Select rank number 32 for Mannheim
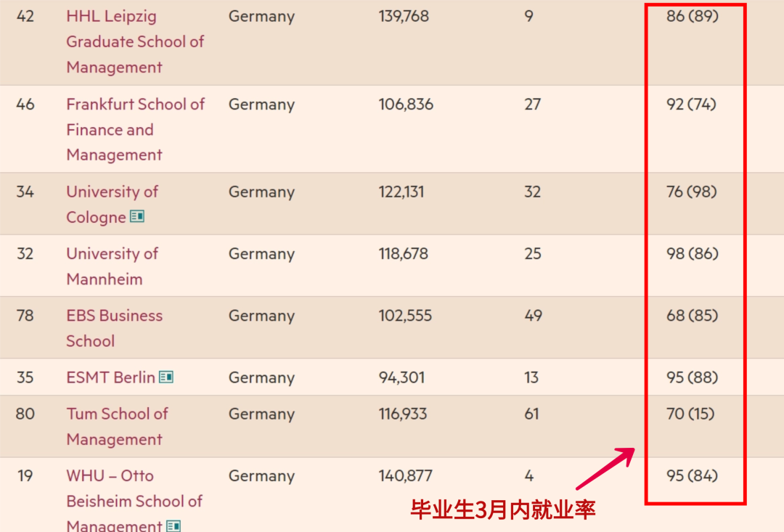 click(25, 253)
